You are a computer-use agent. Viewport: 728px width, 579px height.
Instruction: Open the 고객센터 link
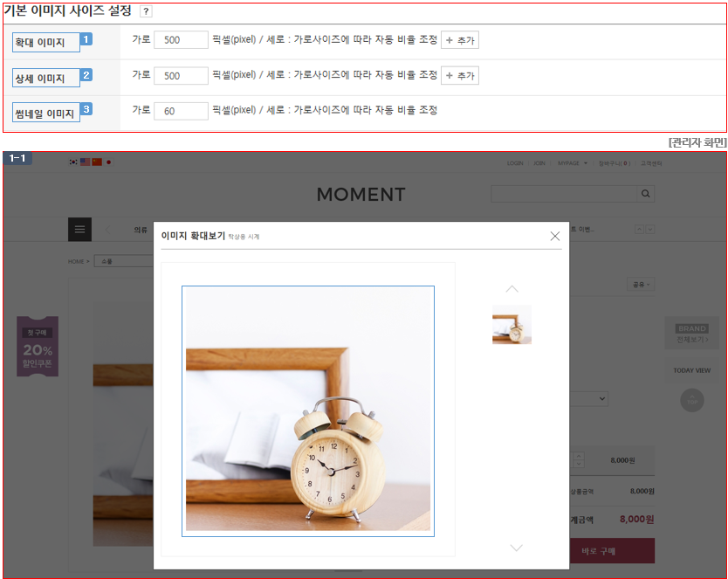click(x=651, y=163)
